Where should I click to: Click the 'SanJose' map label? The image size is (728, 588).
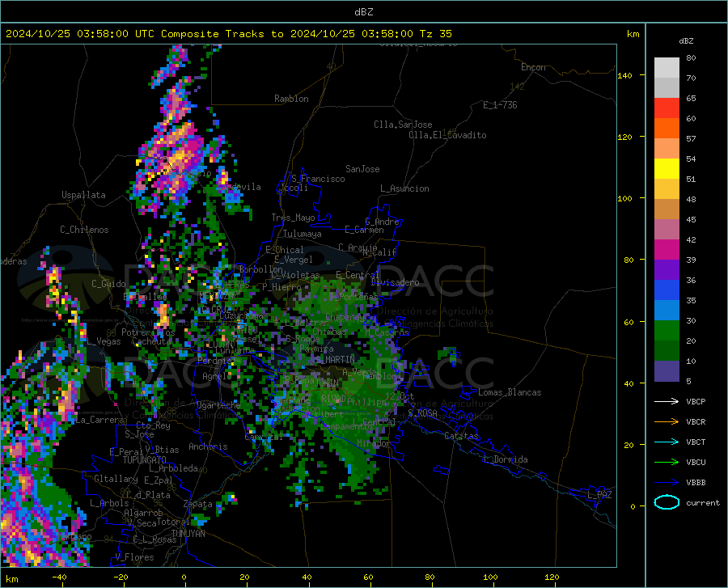coord(362,169)
